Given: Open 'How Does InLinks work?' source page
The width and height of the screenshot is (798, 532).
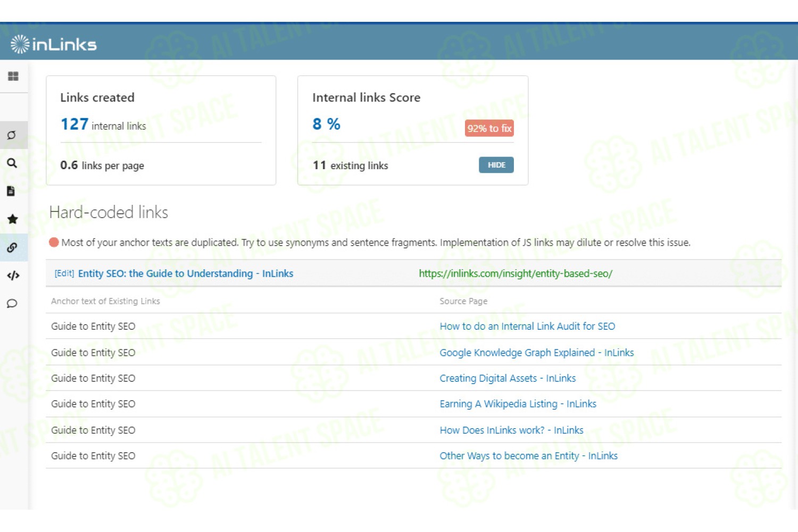Looking at the screenshot, I should 511,430.
